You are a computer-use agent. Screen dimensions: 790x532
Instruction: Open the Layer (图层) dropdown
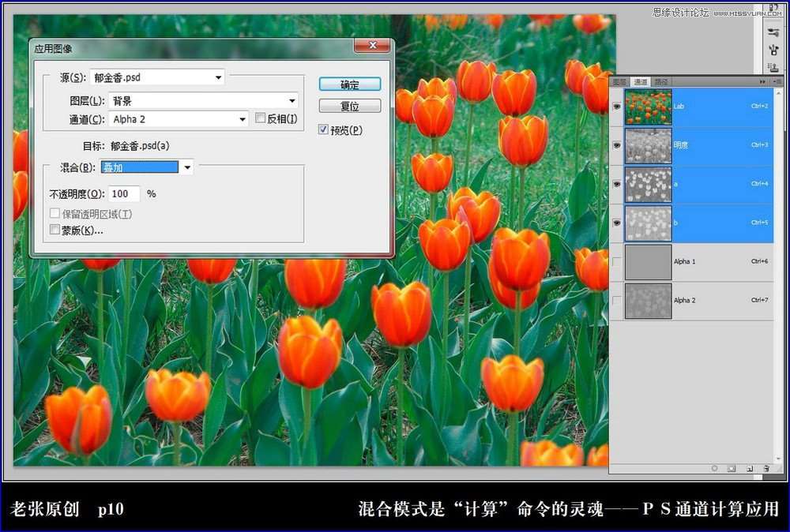pyautogui.click(x=204, y=101)
